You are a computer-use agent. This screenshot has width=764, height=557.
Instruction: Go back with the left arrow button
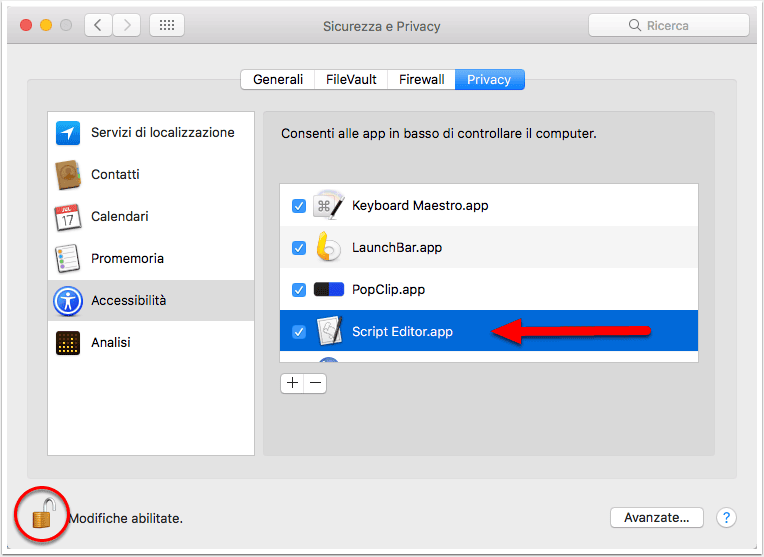tap(98, 25)
